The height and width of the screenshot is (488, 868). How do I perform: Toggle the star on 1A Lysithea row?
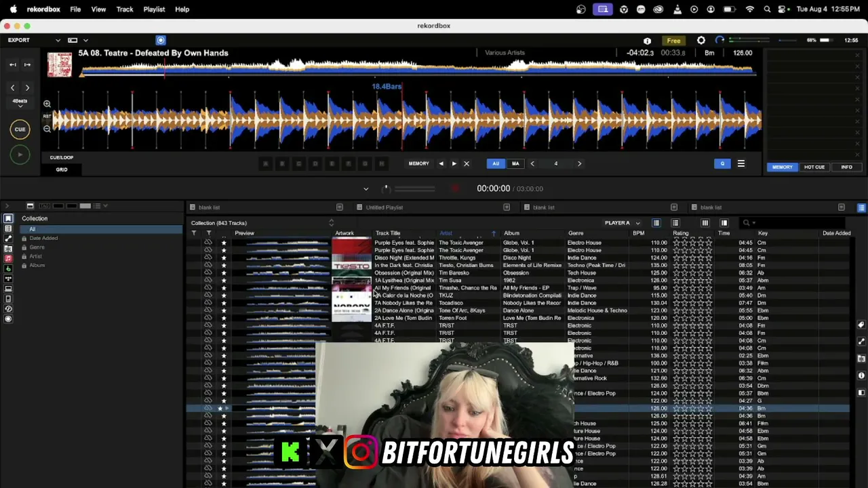(x=224, y=280)
